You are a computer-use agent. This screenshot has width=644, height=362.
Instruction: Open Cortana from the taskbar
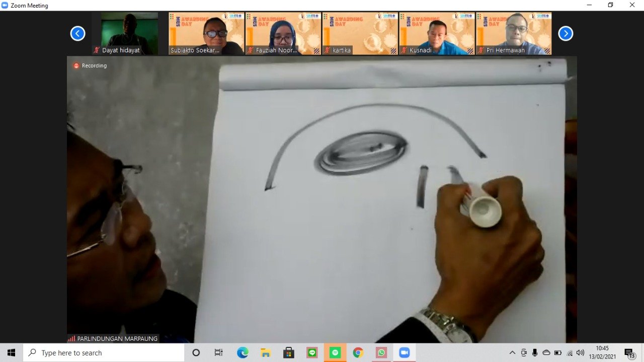tap(196, 352)
